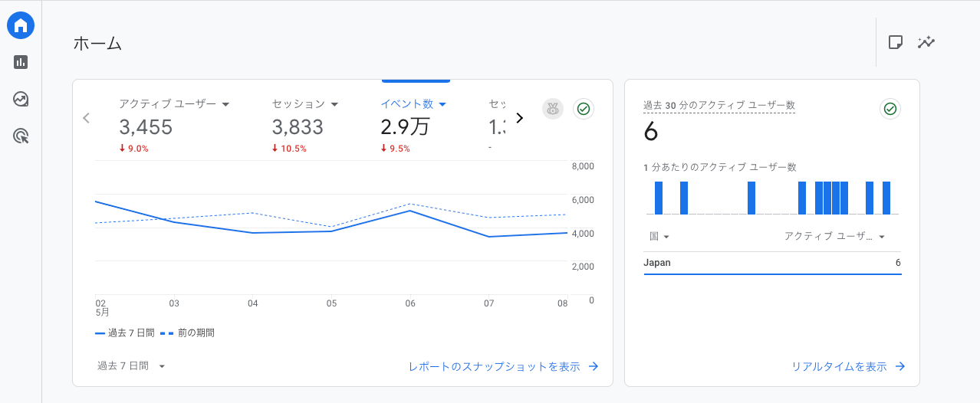Click green checkmark in overview card
Viewport: 980px width, 403px height.
[x=584, y=109]
